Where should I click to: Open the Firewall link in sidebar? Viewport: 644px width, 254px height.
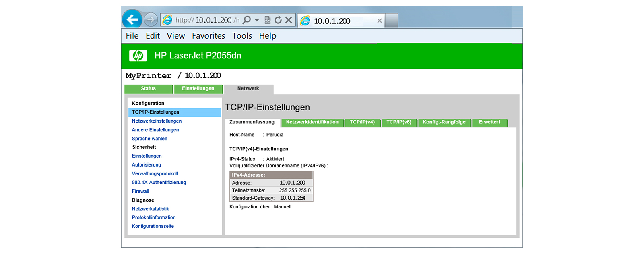(140, 192)
